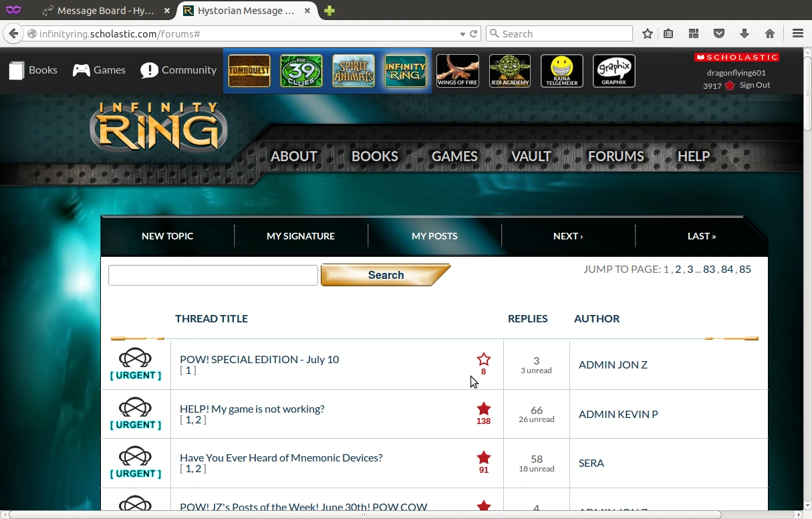Click the gold Search button
This screenshot has width=812, height=519.
pyautogui.click(x=386, y=275)
